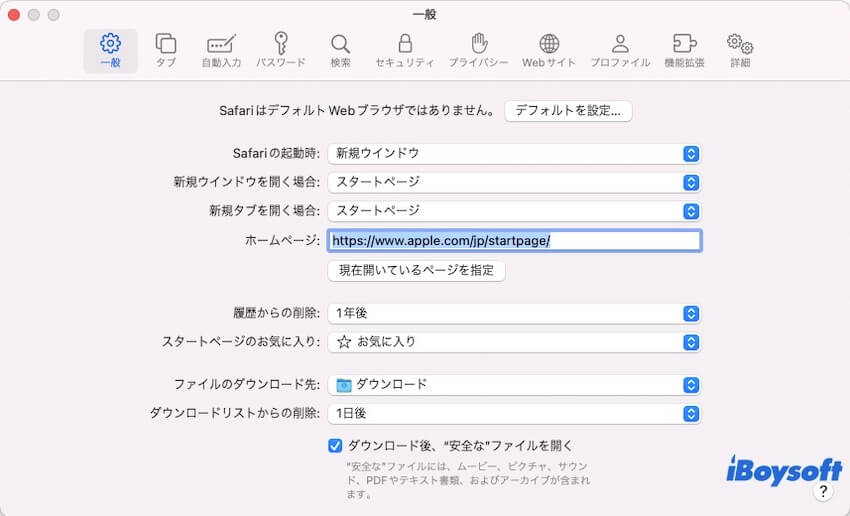Screen dimensions: 850x516
Task: Click the help question mark button
Action: click(x=823, y=492)
